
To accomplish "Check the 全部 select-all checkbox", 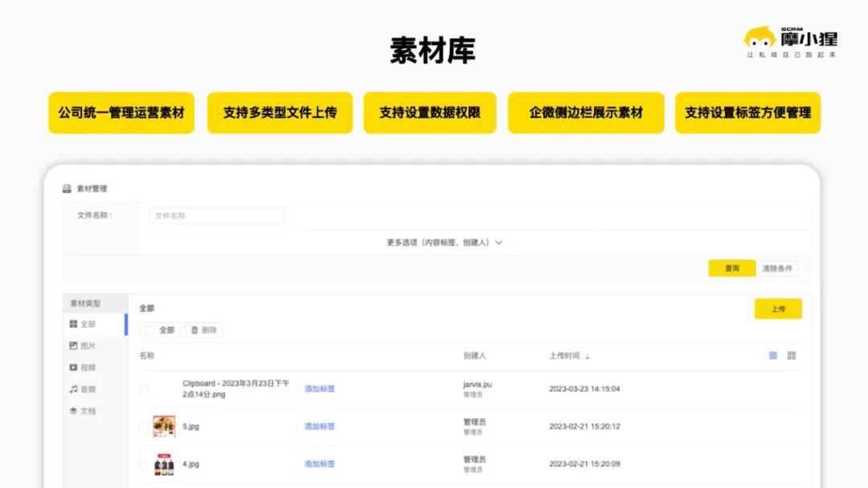I will point(149,329).
